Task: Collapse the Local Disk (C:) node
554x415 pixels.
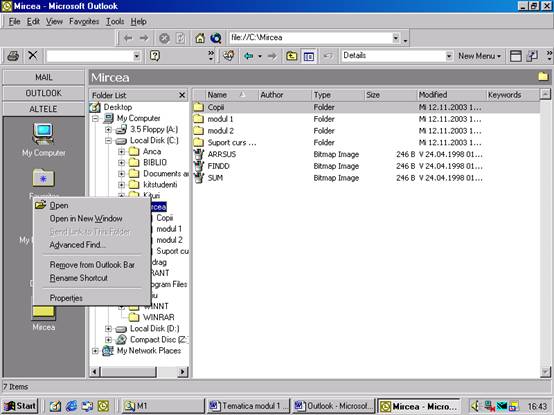Action: (x=108, y=141)
